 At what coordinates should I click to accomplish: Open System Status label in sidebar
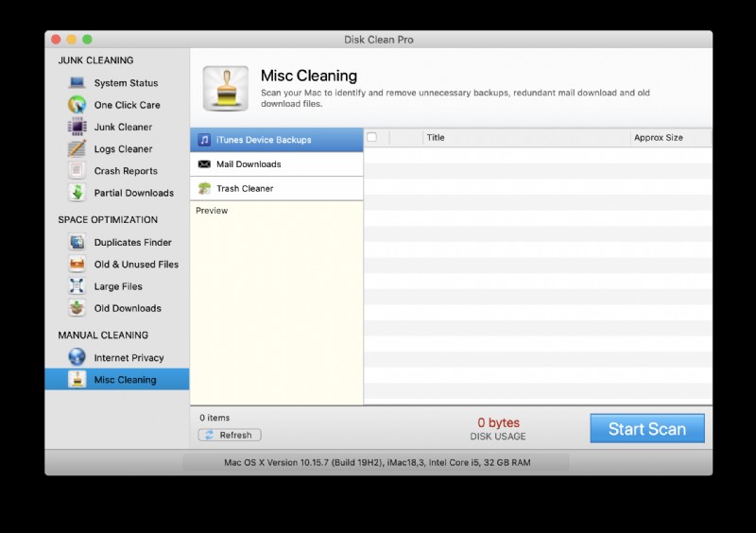click(x=126, y=83)
